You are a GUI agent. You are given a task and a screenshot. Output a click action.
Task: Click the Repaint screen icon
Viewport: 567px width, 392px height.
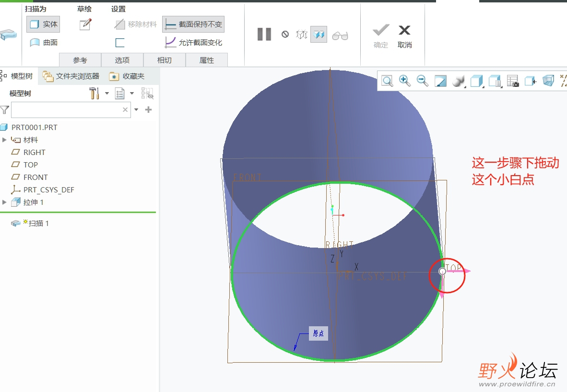pos(440,81)
